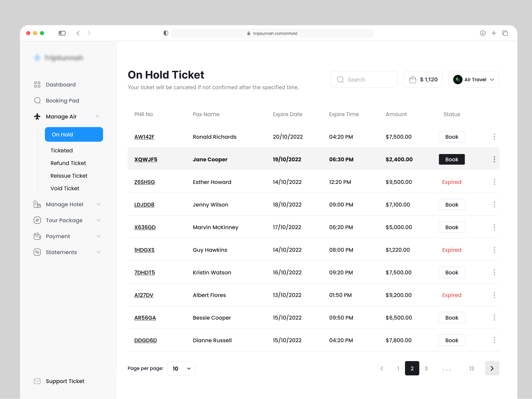Select the Tour Package compass icon
The image size is (532, 399).
(x=37, y=220)
